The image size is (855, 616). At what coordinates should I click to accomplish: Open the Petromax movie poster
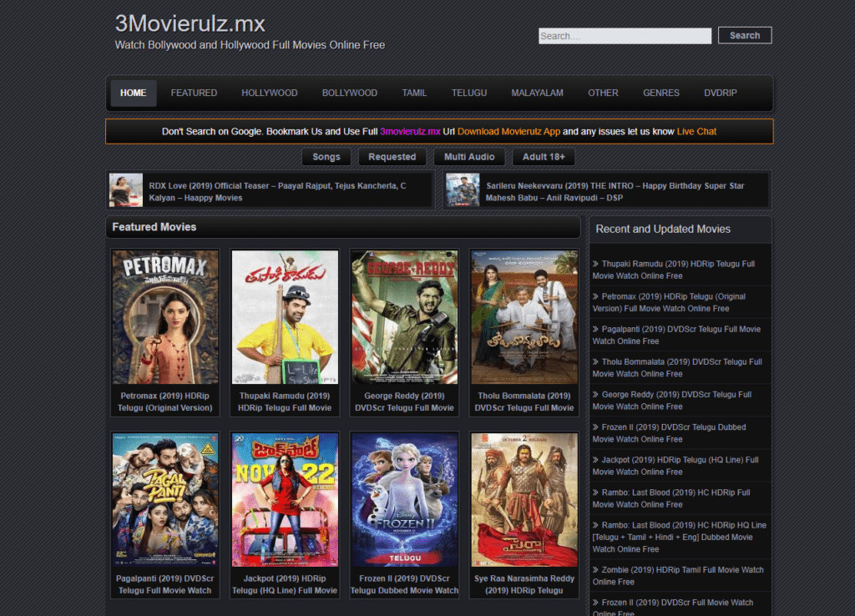click(x=165, y=317)
